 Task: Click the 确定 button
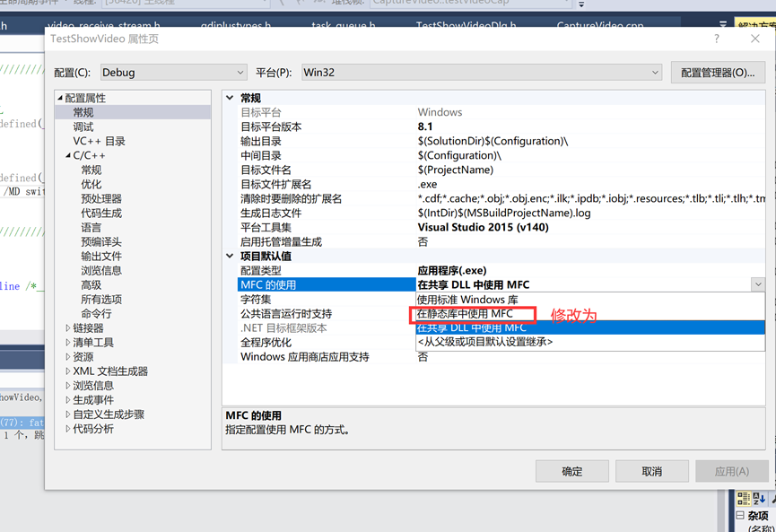point(571,470)
